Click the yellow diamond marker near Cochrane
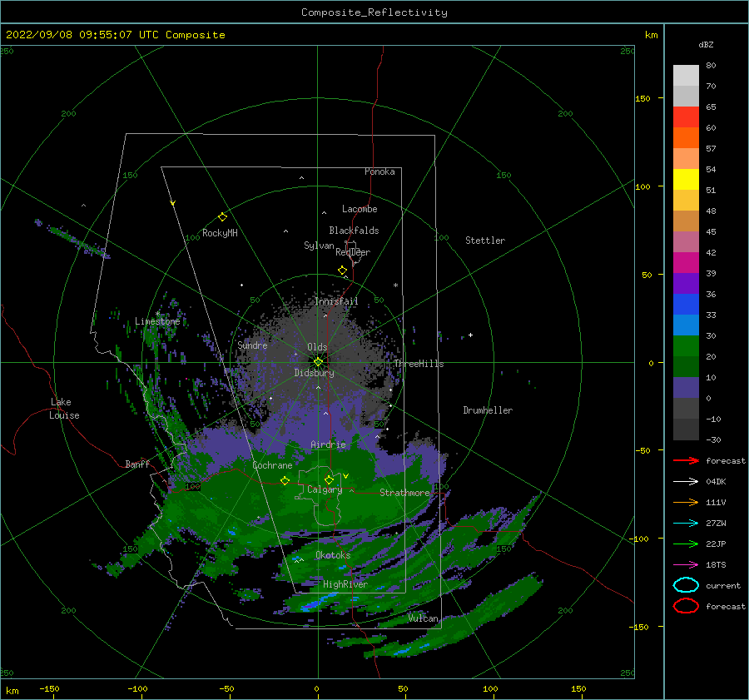Image resolution: width=749 pixels, height=700 pixels. 285,480
